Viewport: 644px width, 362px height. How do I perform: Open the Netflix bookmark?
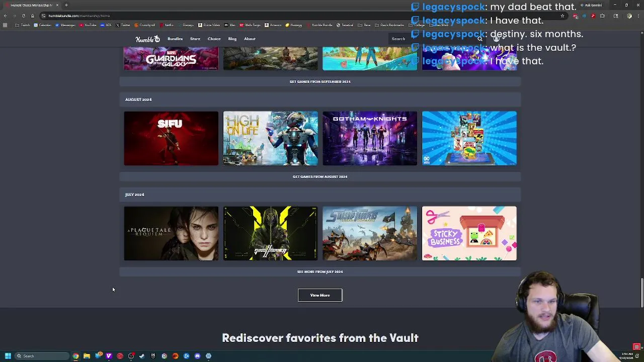pos(167,25)
